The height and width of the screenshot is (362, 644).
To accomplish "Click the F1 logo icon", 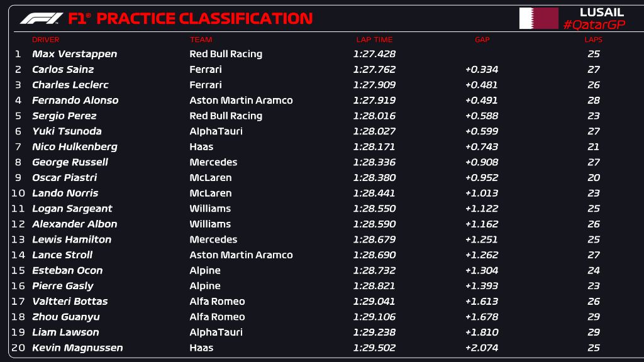I will click(41, 19).
